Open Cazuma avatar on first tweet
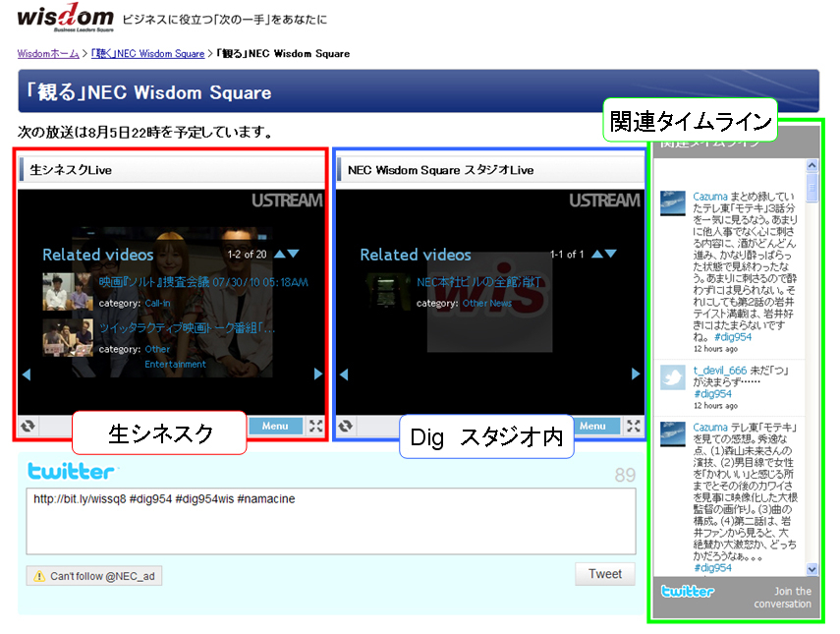The image size is (840, 634). point(673,203)
